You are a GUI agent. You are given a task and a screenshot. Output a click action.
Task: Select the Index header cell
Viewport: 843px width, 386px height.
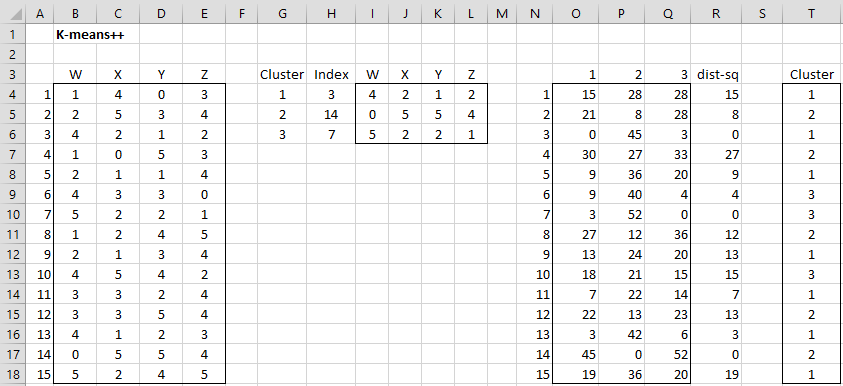(331, 75)
